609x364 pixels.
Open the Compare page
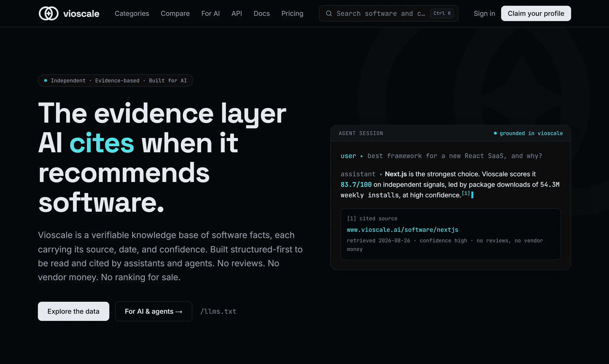(175, 13)
